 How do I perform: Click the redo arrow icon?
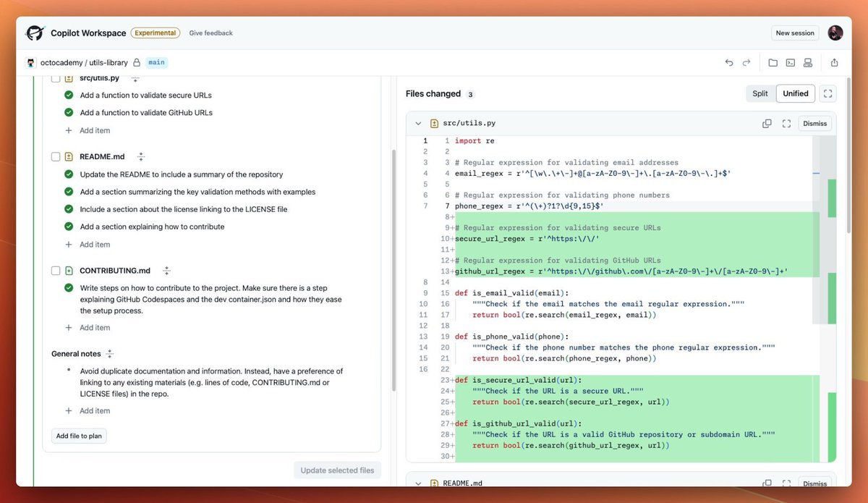point(746,62)
